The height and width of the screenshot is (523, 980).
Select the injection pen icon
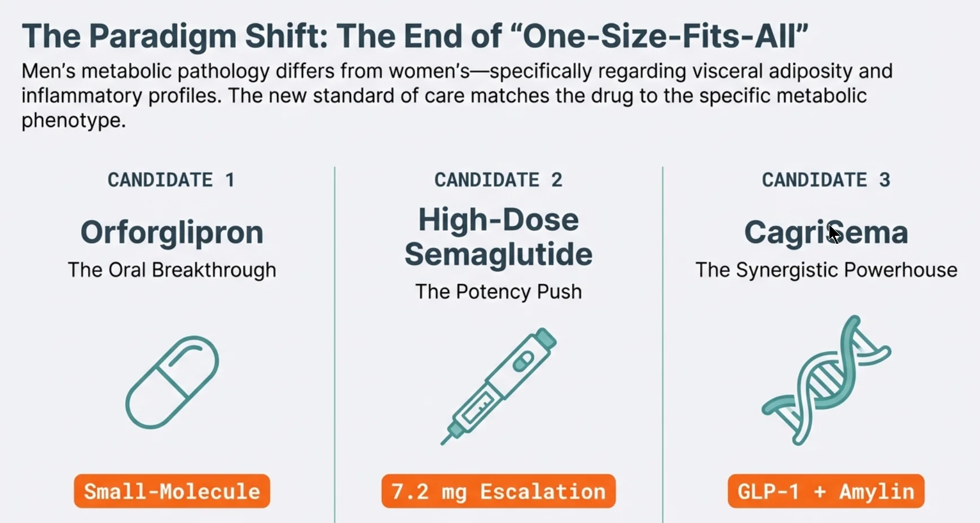(x=499, y=385)
